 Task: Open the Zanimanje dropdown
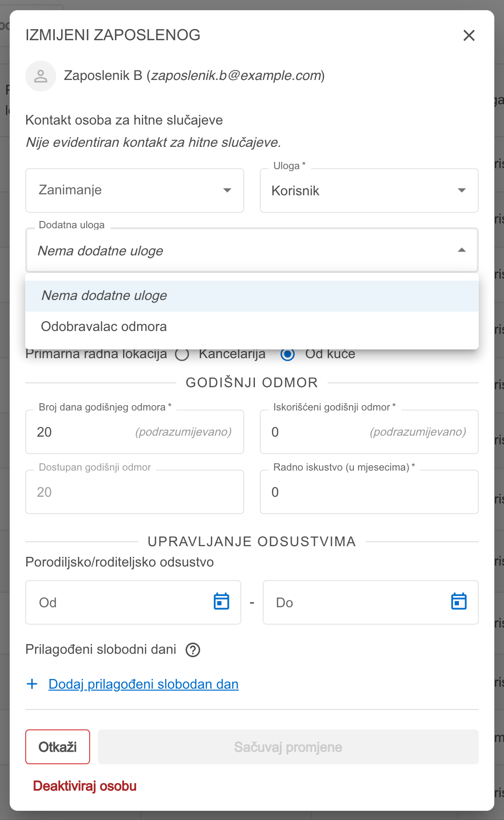click(x=135, y=190)
